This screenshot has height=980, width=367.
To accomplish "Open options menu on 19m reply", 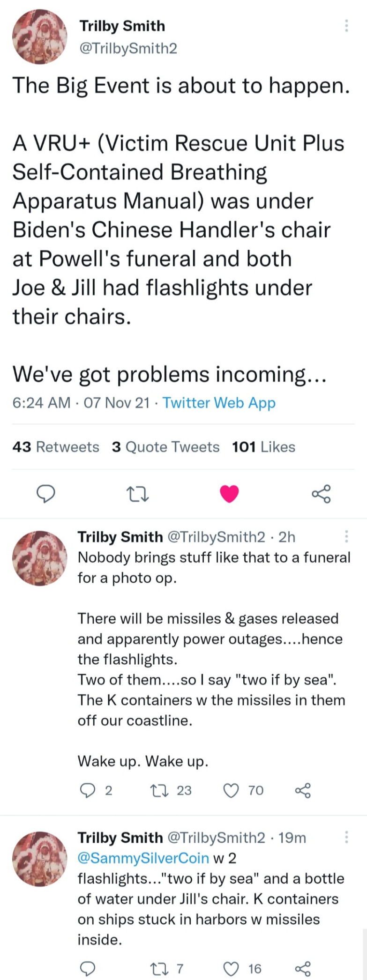I will (346, 837).
